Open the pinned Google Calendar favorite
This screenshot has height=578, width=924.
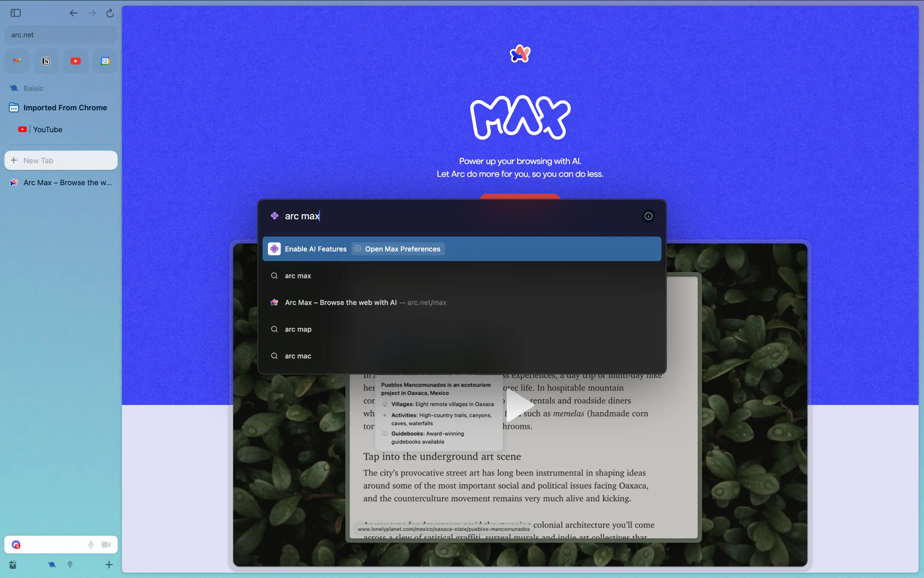tap(105, 61)
